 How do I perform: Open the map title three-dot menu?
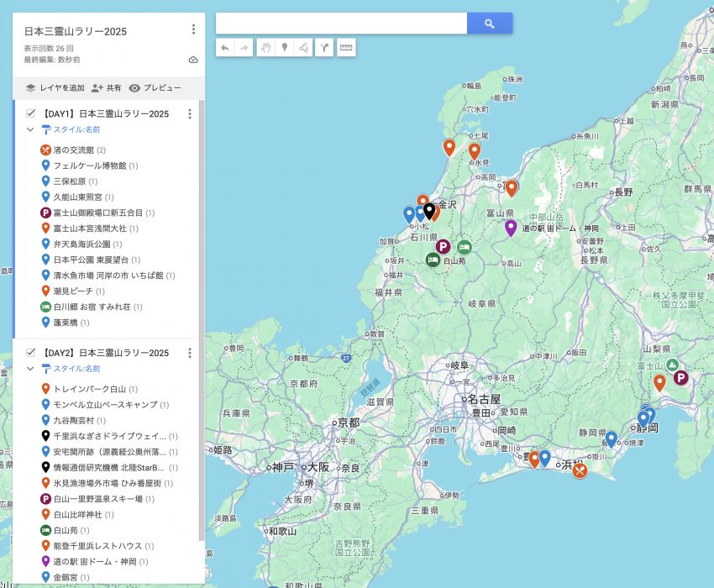193,29
